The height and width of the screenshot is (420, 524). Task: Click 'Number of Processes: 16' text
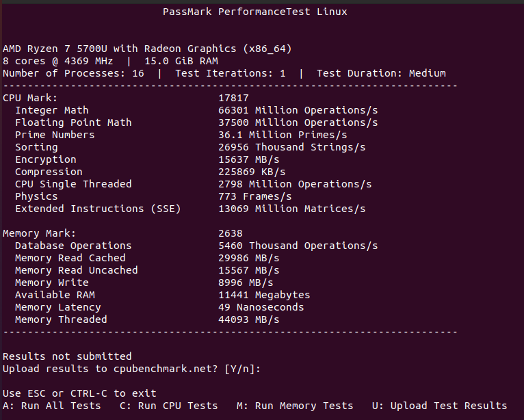[x=73, y=73]
